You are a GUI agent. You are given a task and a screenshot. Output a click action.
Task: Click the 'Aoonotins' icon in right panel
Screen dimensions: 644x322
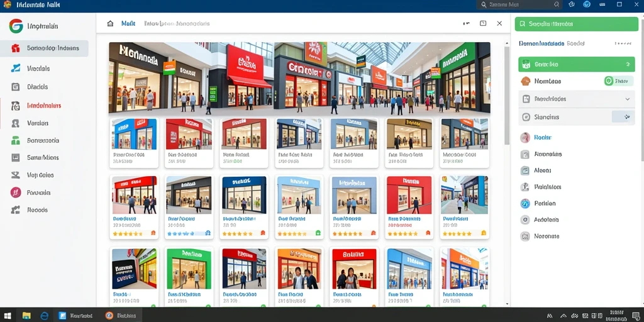tap(525, 155)
